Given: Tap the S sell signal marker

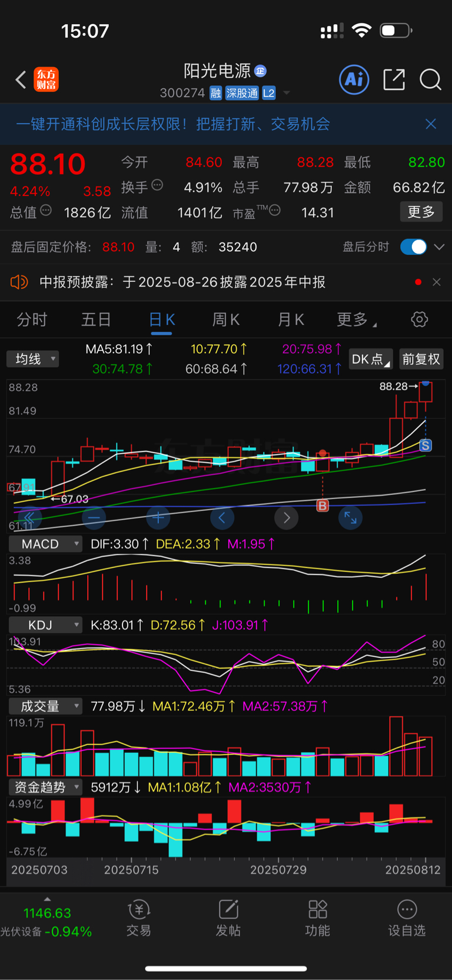Looking at the screenshot, I should click(x=426, y=446).
